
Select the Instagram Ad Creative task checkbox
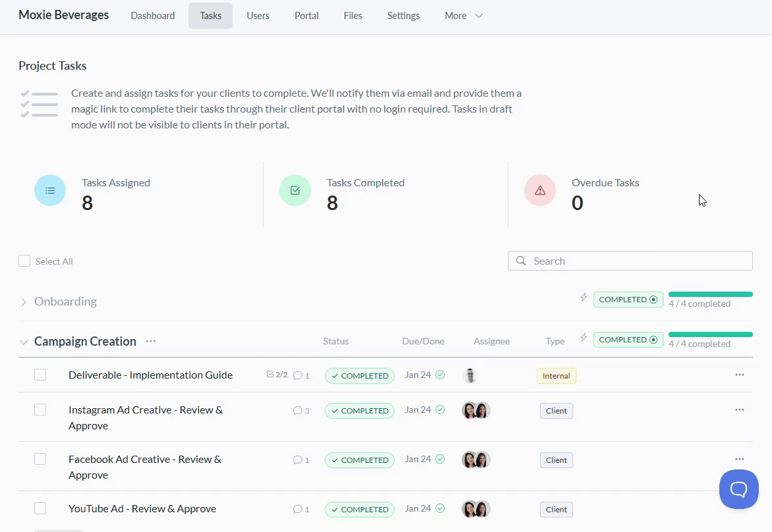coord(40,410)
